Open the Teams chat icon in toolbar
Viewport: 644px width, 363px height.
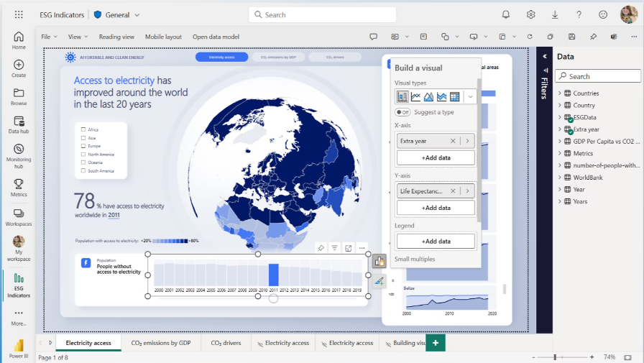point(614,37)
